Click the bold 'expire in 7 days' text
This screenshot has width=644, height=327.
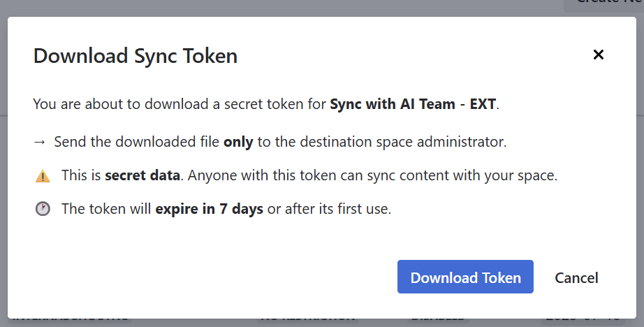click(x=209, y=208)
